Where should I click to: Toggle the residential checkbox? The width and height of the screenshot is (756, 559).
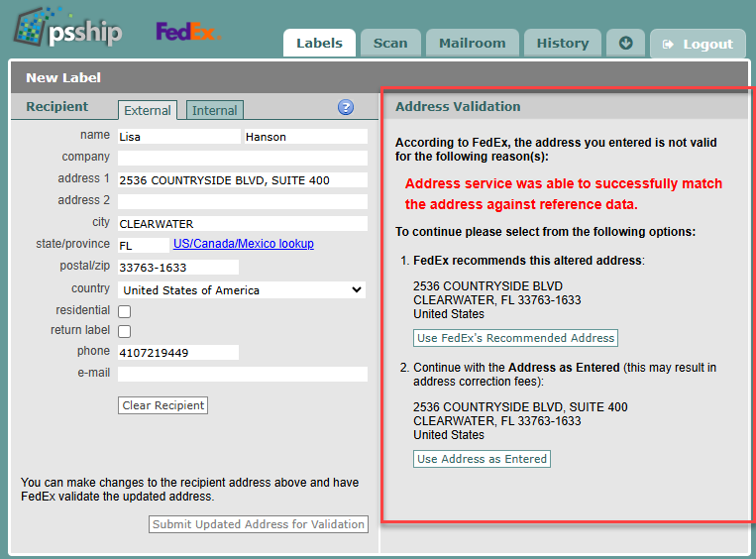coord(125,311)
